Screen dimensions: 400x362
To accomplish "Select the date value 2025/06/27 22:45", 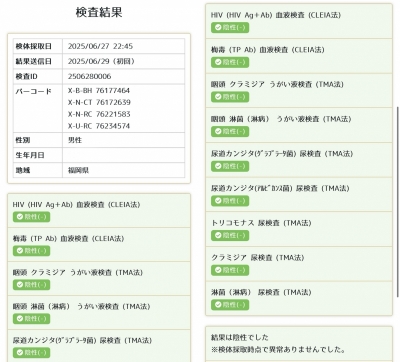I will tap(100, 46).
